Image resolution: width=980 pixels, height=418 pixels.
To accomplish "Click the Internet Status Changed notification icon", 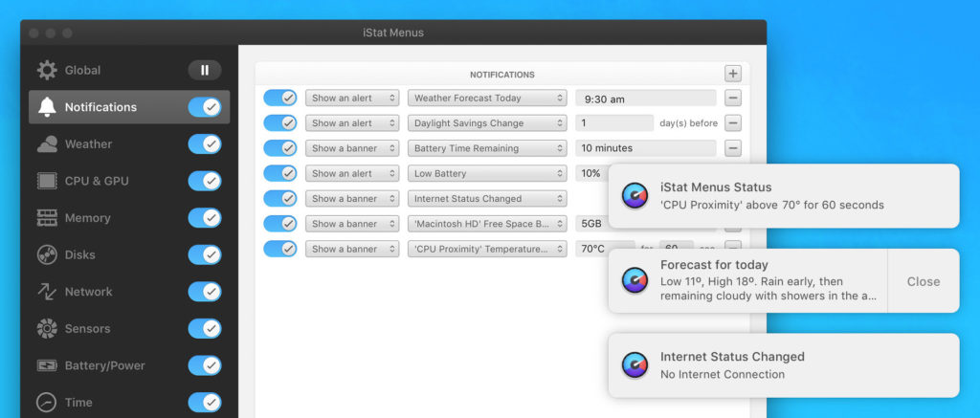I will click(x=635, y=364).
